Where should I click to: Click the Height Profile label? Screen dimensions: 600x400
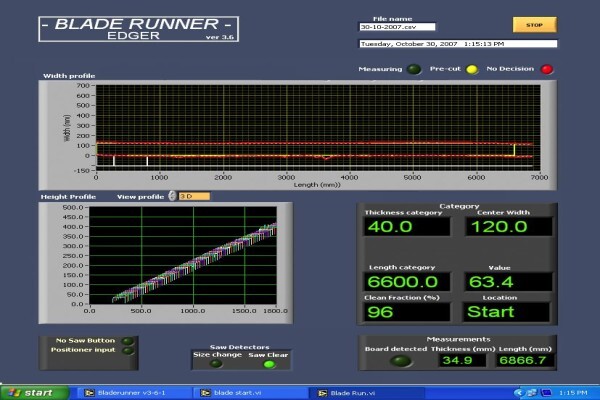pyautogui.click(x=68, y=197)
